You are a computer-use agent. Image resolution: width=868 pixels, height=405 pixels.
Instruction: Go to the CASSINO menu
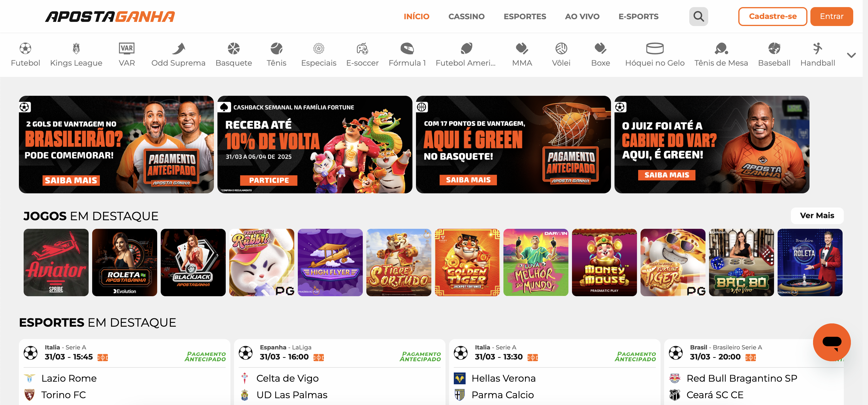pyautogui.click(x=466, y=16)
